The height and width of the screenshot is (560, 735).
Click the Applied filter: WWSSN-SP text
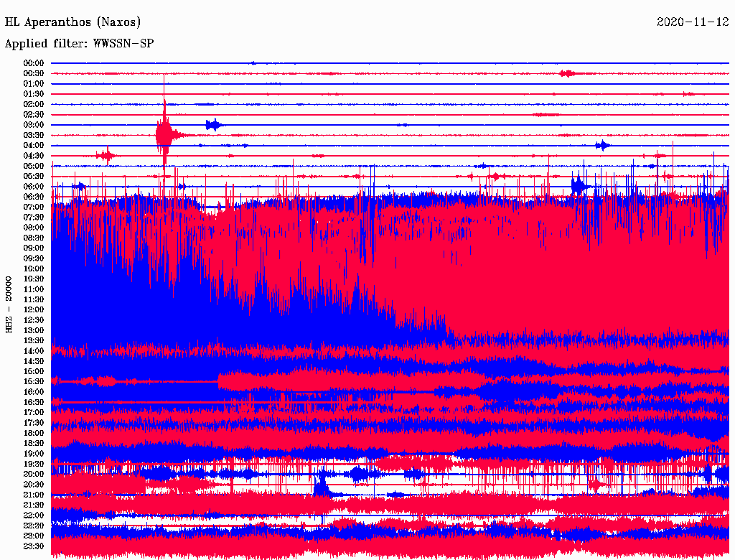[x=79, y=44]
